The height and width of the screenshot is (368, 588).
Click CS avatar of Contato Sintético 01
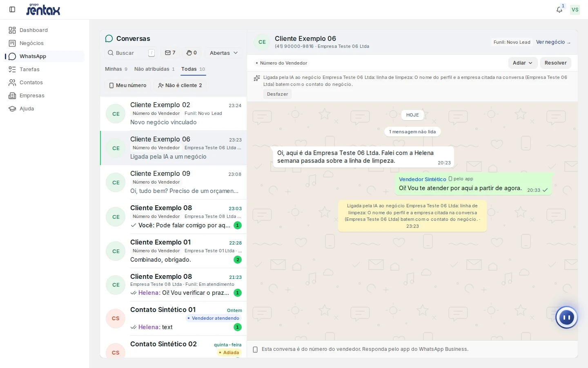tap(116, 319)
